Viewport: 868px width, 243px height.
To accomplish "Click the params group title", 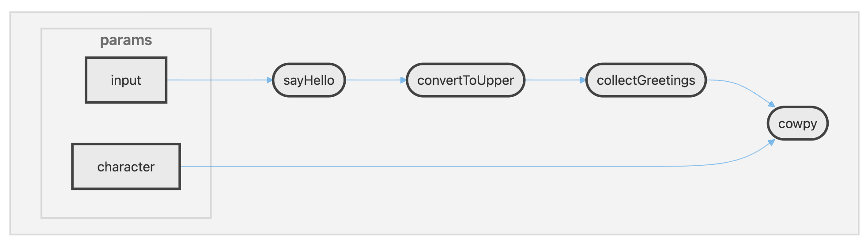I will (126, 40).
